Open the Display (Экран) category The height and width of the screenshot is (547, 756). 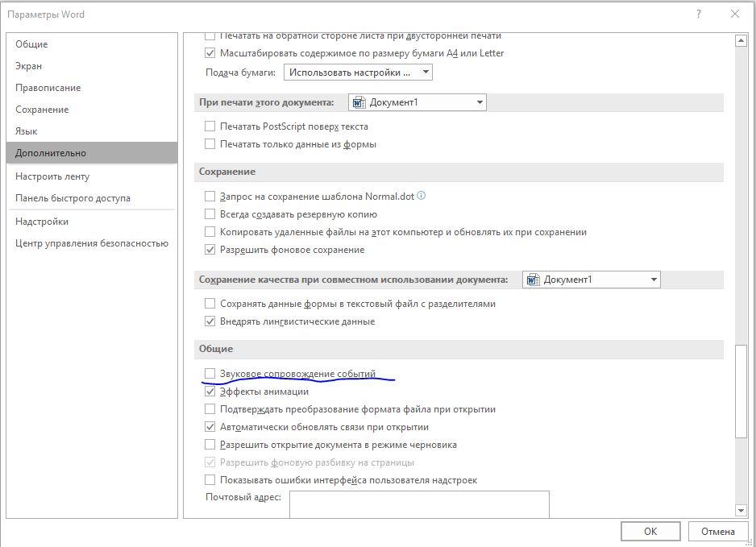(x=92, y=65)
